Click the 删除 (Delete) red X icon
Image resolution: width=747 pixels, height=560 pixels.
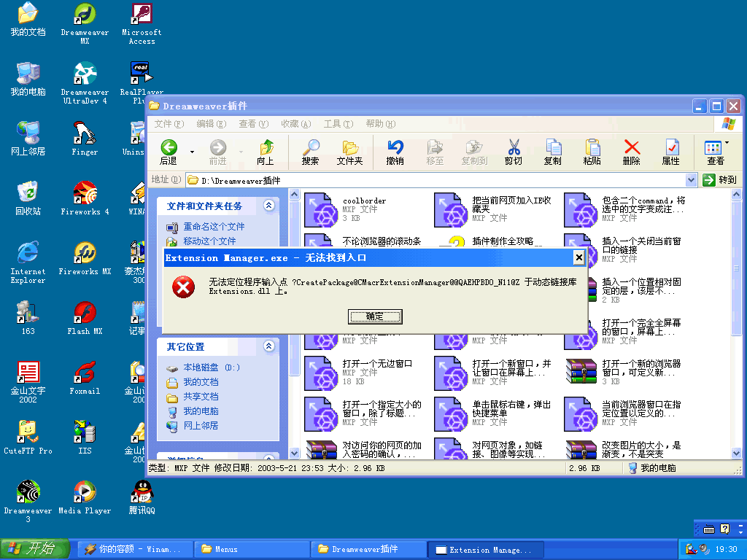click(632, 152)
